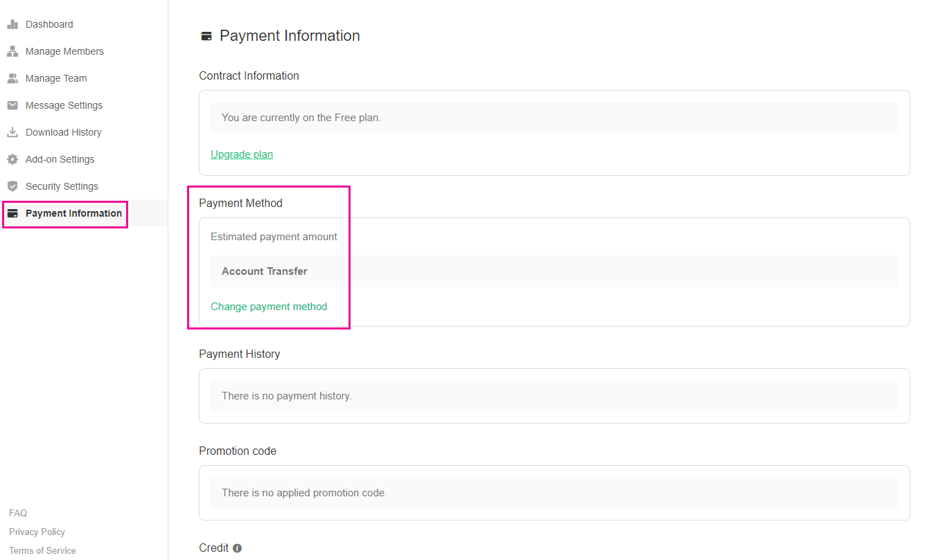Open Terms of Service link

[42, 550]
